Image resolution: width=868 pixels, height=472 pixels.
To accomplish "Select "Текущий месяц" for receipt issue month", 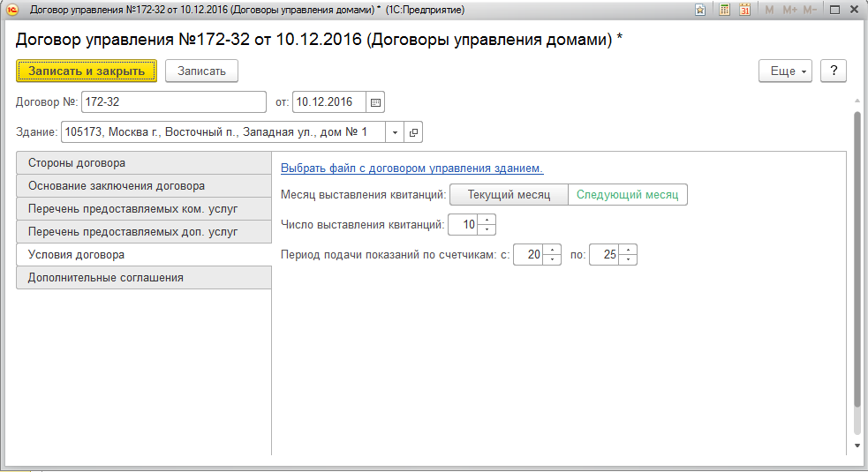I will (x=508, y=194).
